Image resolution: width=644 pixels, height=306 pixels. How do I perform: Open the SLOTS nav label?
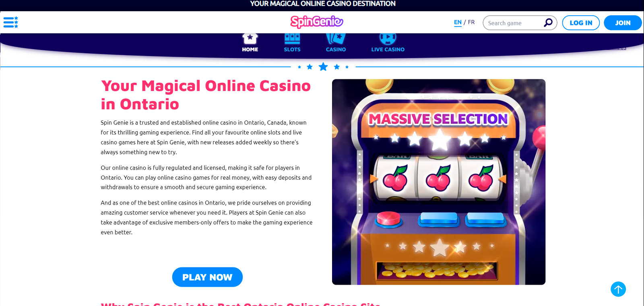point(292,50)
